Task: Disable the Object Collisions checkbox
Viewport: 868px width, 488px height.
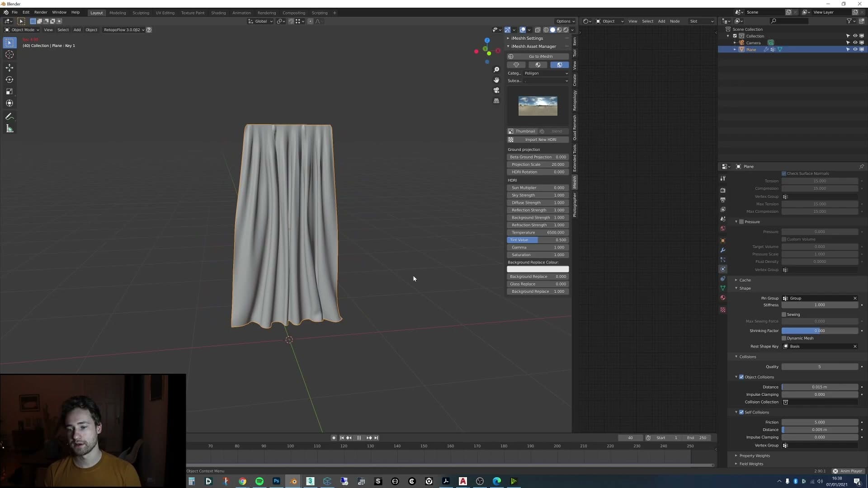Action: point(741,377)
